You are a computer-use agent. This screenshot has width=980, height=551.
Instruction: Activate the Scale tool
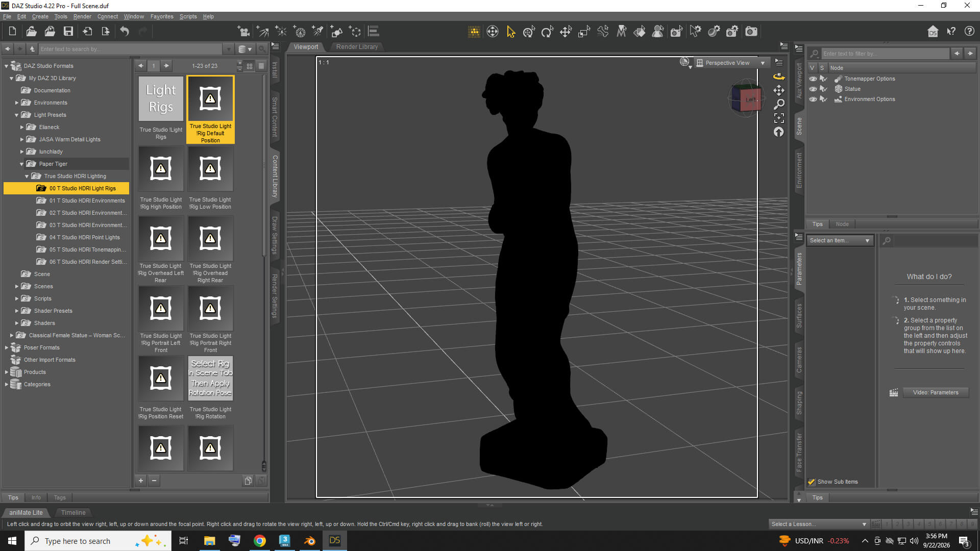584,32
